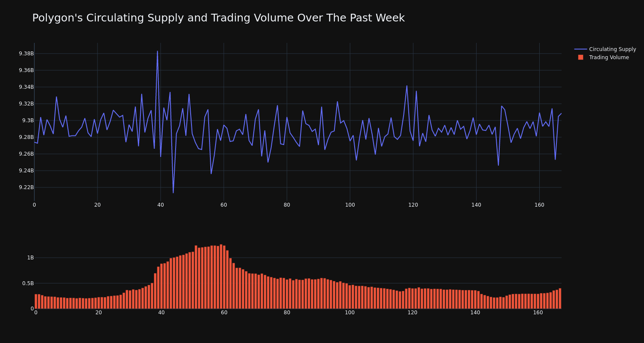Click the tallest trading volume bar

221,277
